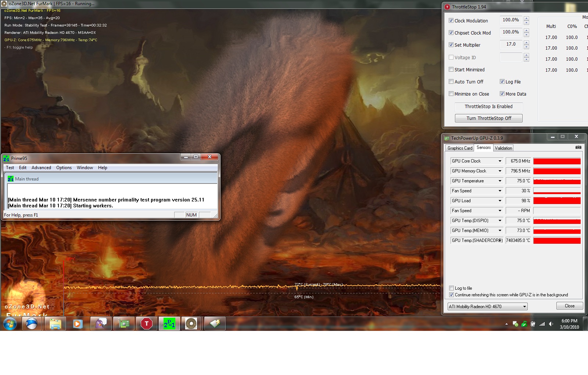Screen dimensions: 588x375
Task: Open the Windows Start orb
Action: point(10,324)
